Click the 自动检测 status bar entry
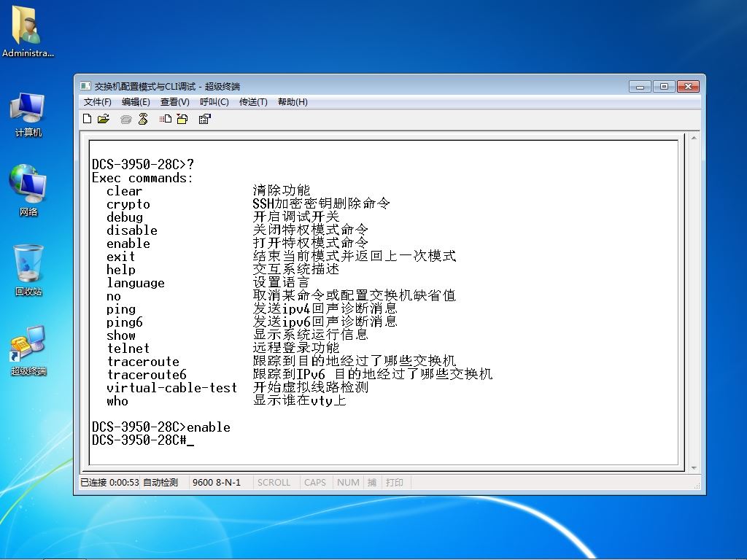 [x=160, y=483]
